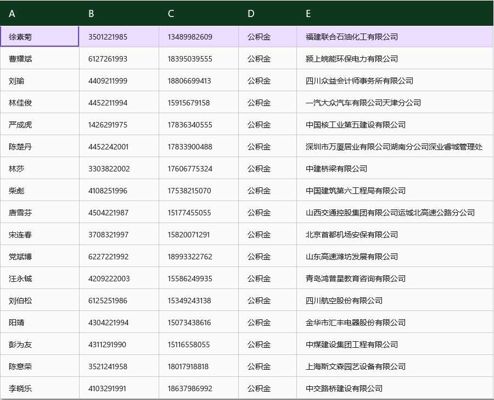
Task: Click the name cell 林佳俊
Action: pos(39,103)
